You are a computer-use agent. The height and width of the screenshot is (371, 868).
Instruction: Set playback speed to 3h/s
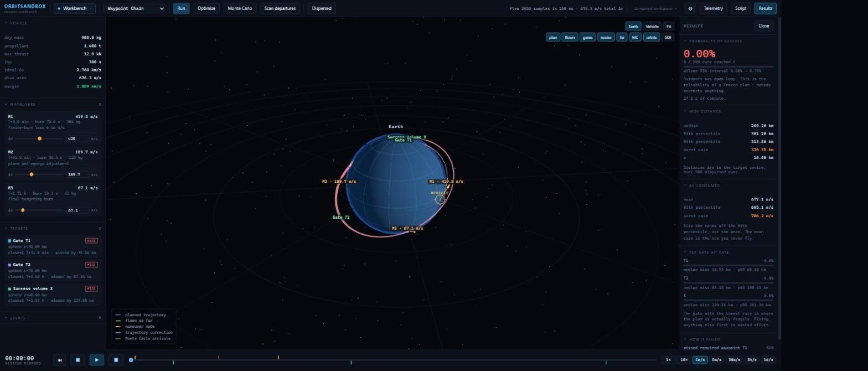[752, 360]
